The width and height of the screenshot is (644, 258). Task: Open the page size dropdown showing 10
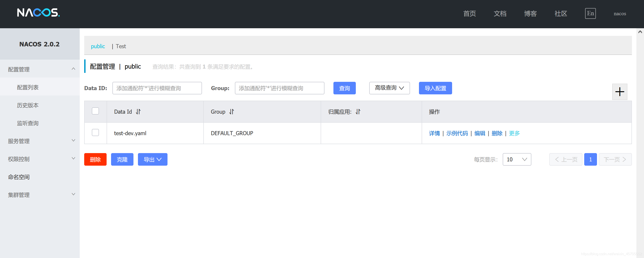517,159
